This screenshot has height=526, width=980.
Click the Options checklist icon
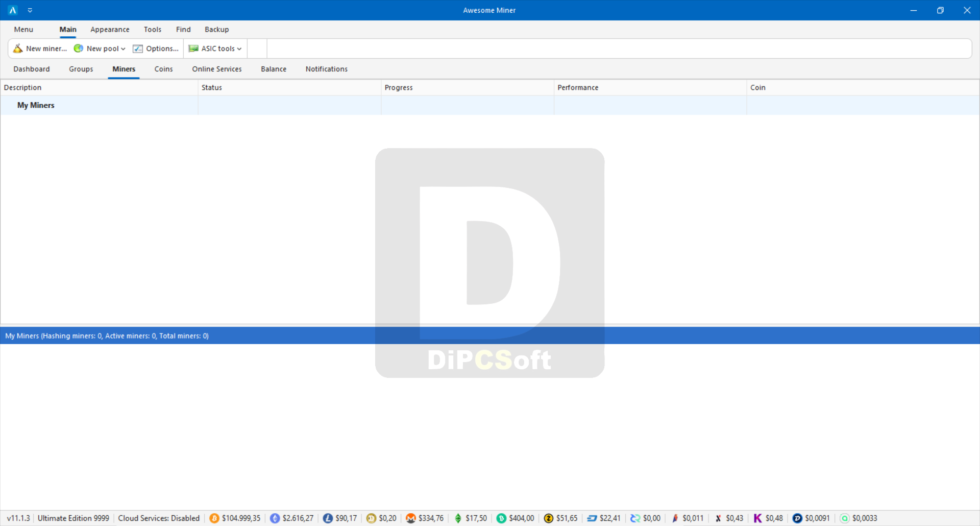point(138,49)
